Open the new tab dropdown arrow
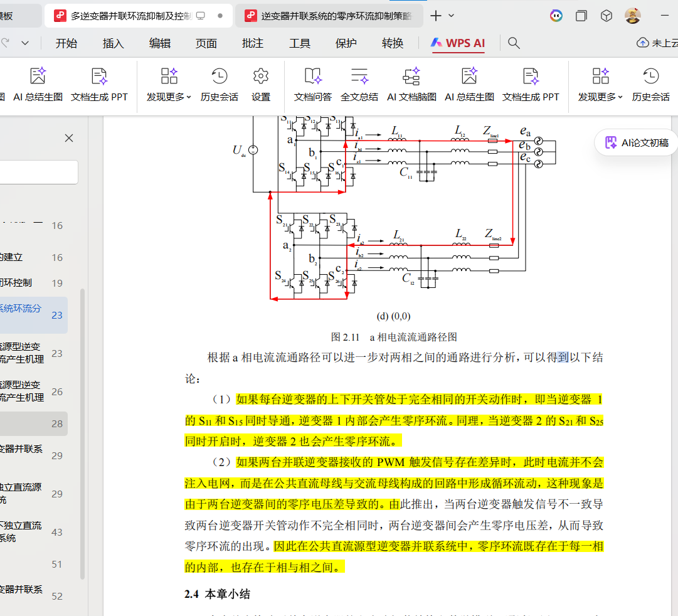Viewport: 678px width, 616px height. click(x=452, y=16)
